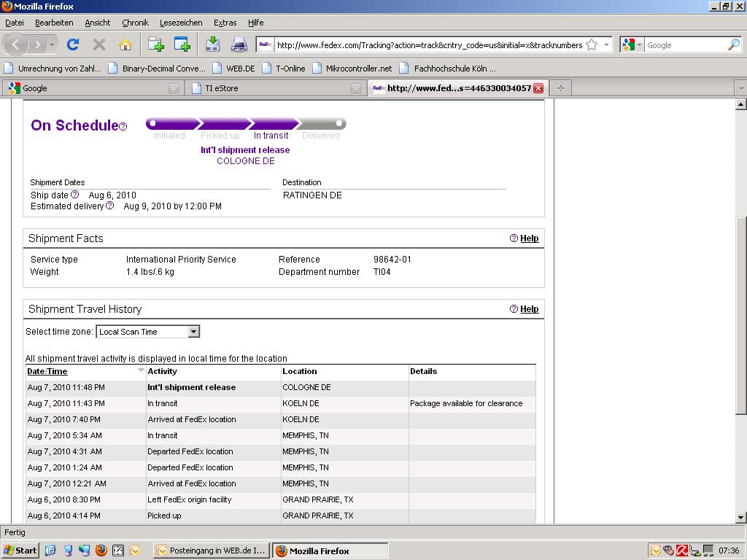Click the Forward navigation arrow
Screen dimensions: 747x560
(x=38, y=44)
